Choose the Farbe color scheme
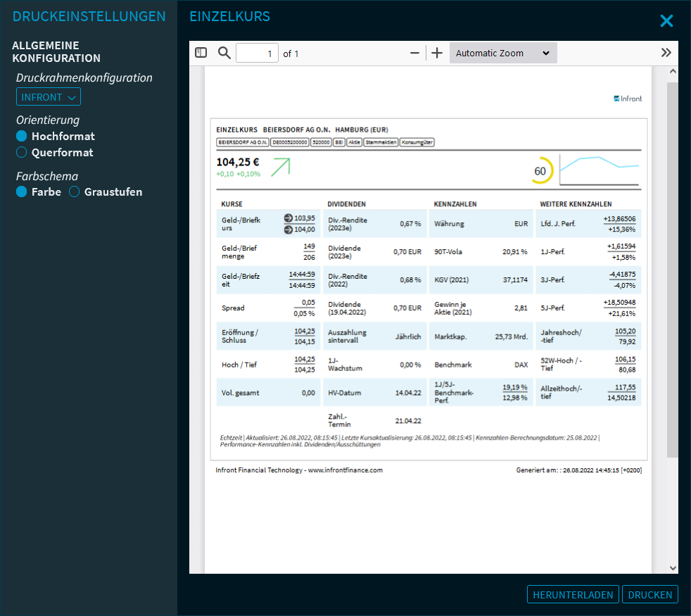The height and width of the screenshot is (616, 691). click(x=22, y=192)
